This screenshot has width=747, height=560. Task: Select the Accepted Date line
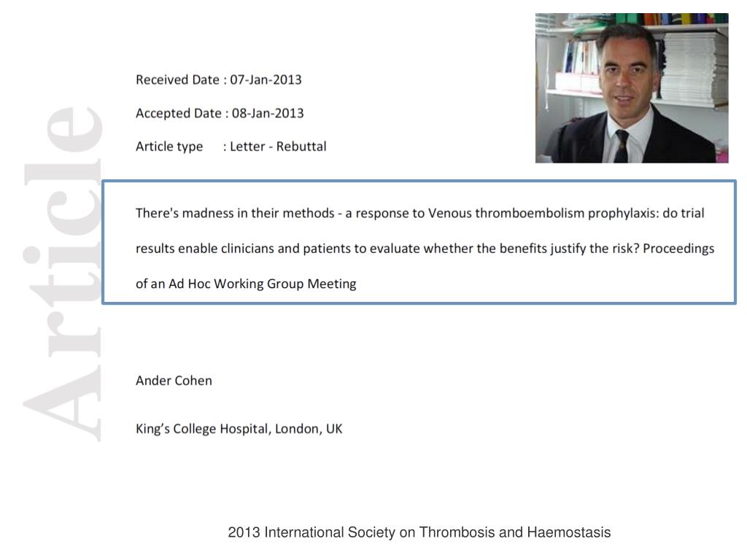(x=220, y=113)
